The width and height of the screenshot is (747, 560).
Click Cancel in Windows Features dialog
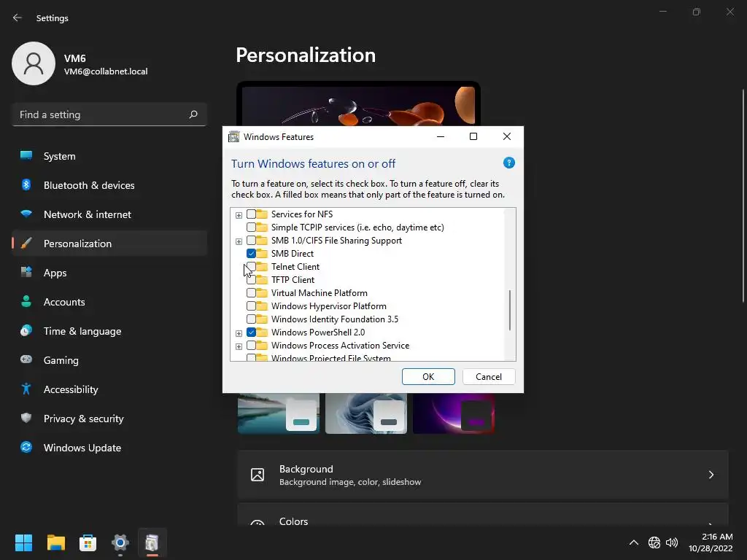pos(489,377)
